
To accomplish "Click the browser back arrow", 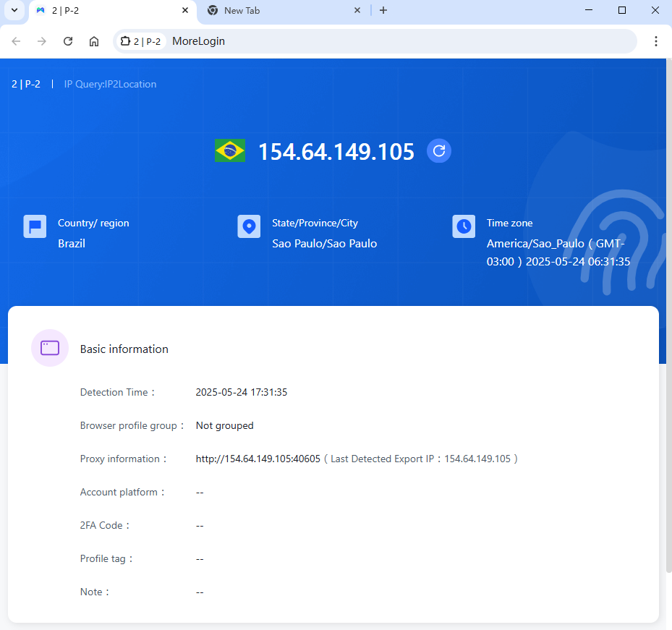I will point(16,41).
